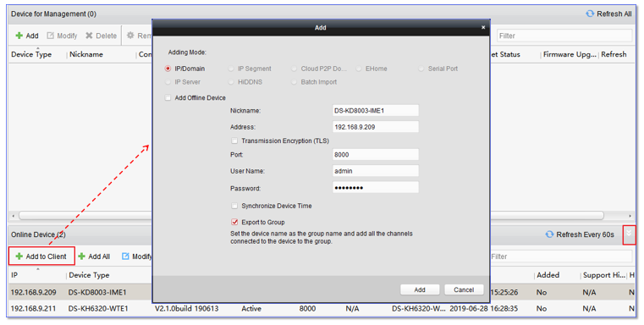This screenshot has height=325, width=644.
Task: Click the Add button in the dialog
Action: tap(420, 289)
